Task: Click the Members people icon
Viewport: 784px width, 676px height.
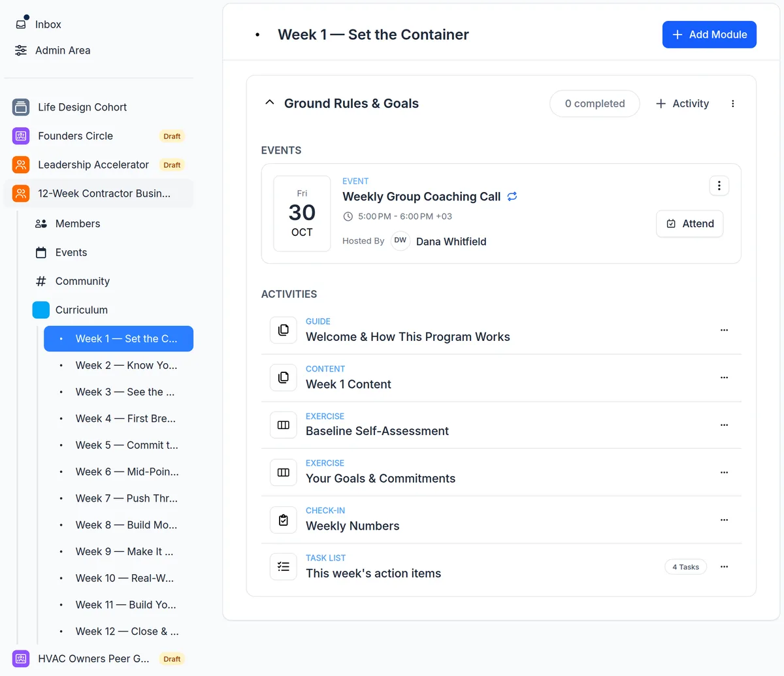Action: [x=41, y=223]
